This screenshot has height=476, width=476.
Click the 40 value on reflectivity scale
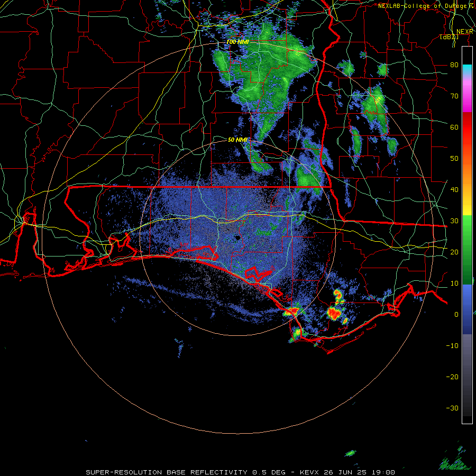pyautogui.click(x=454, y=190)
